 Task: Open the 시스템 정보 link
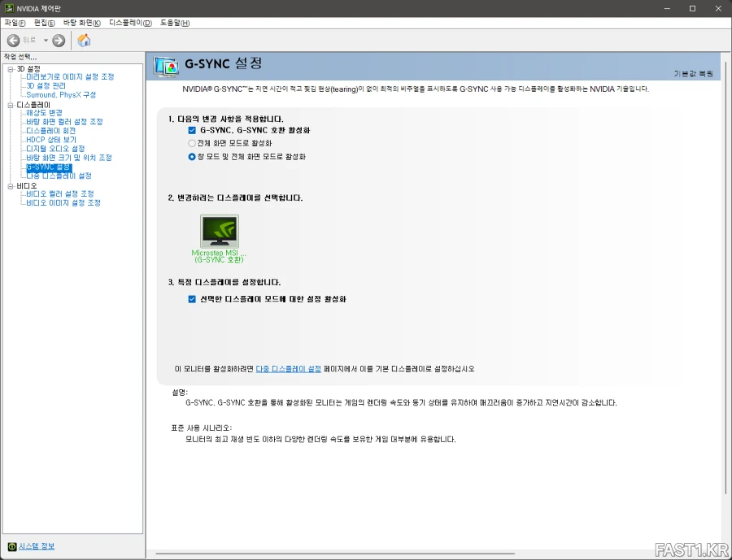click(x=37, y=546)
